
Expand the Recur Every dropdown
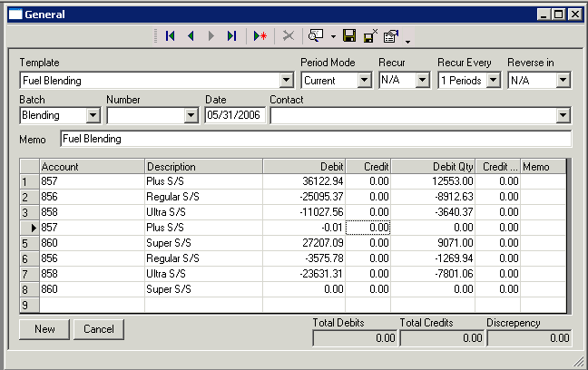coord(493,80)
